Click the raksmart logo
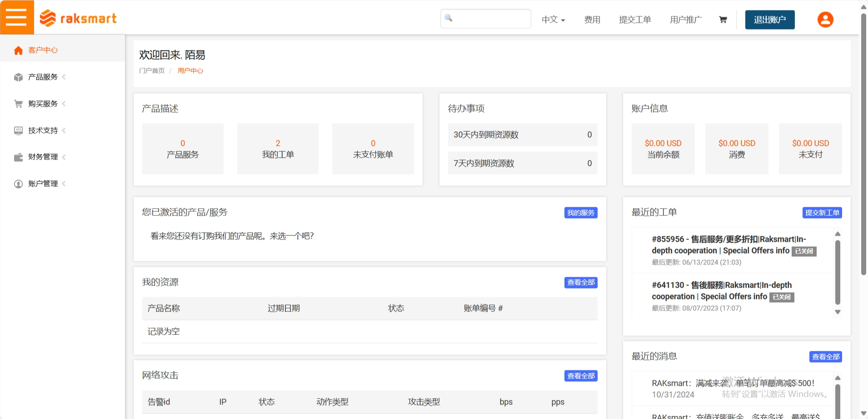 pyautogui.click(x=77, y=18)
